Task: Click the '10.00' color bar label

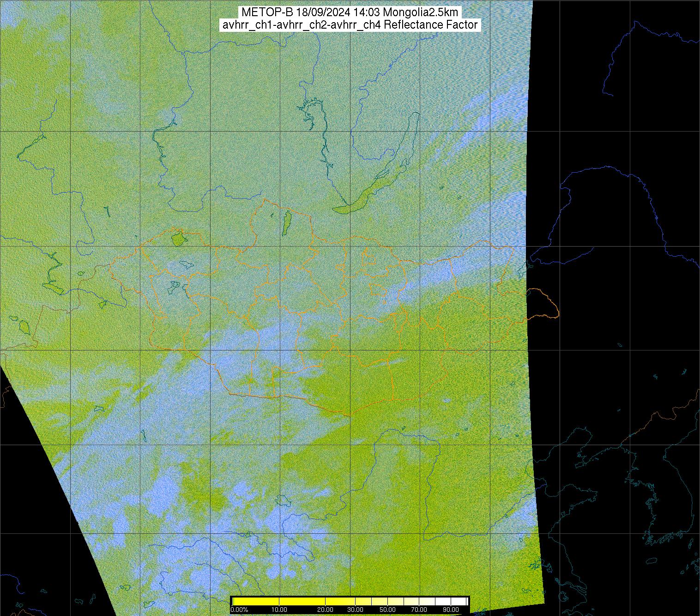Action: (279, 610)
